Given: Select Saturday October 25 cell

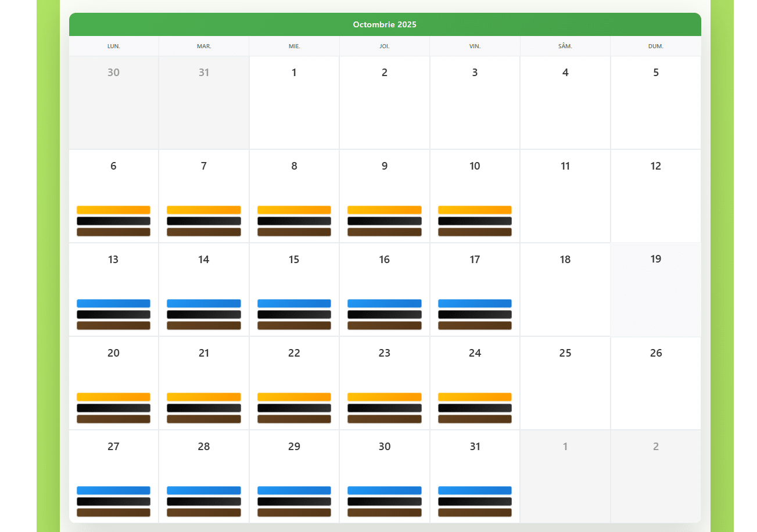Looking at the screenshot, I should coord(565,383).
